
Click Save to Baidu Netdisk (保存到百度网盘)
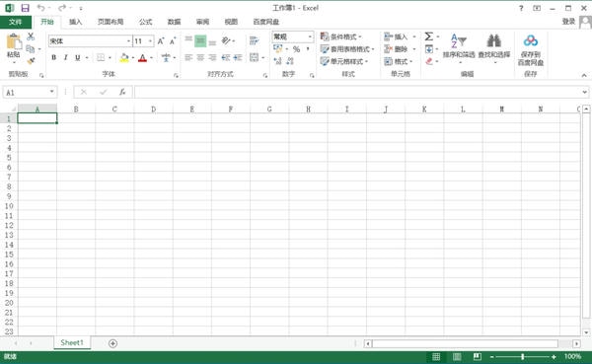[531, 50]
